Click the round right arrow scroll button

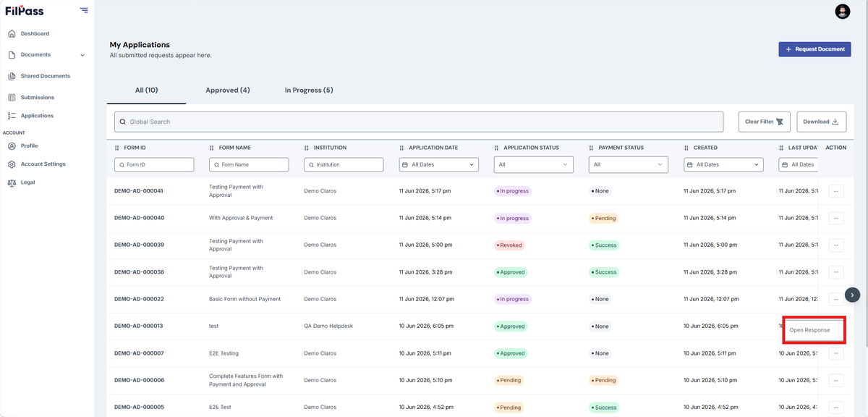853,295
